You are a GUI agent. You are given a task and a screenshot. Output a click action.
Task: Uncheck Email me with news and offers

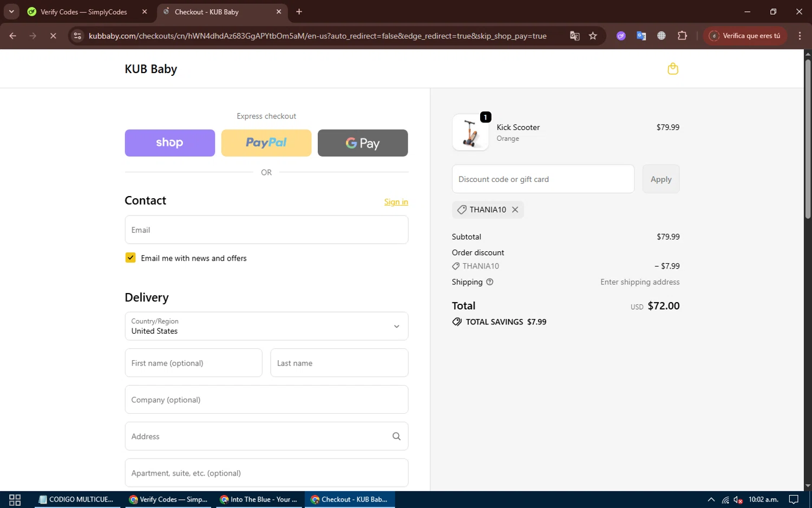(x=130, y=258)
